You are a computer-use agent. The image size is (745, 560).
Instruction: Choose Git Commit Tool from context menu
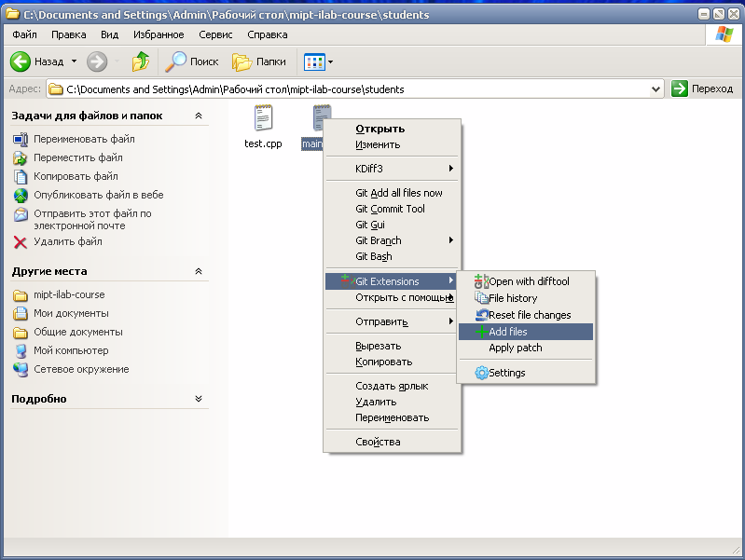[390, 209]
